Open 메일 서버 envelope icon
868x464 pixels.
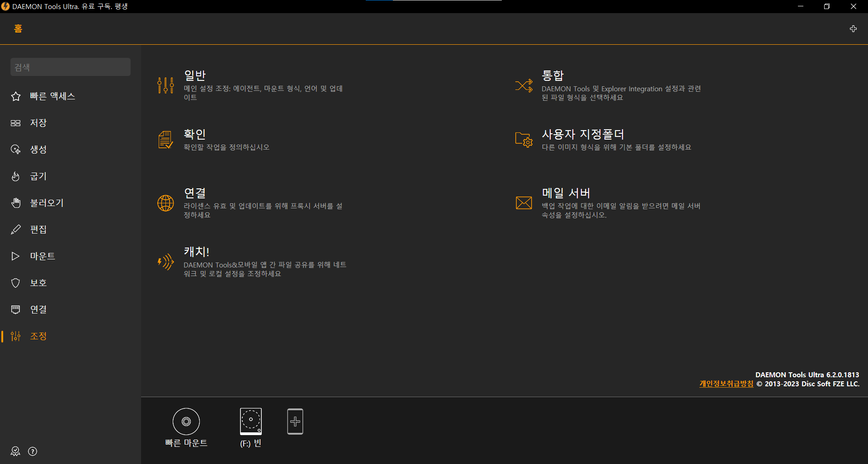point(524,203)
